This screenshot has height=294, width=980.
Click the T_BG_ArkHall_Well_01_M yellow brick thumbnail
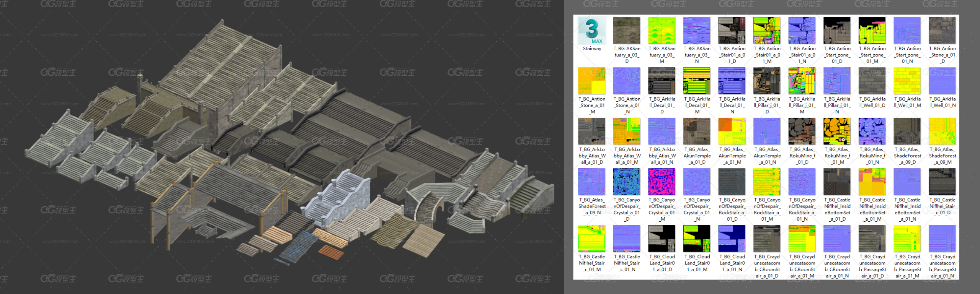[x=907, y=81]
